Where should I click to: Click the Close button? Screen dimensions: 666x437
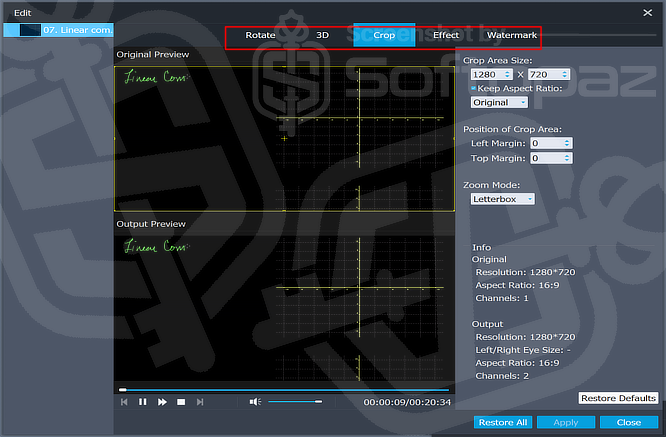629,423
